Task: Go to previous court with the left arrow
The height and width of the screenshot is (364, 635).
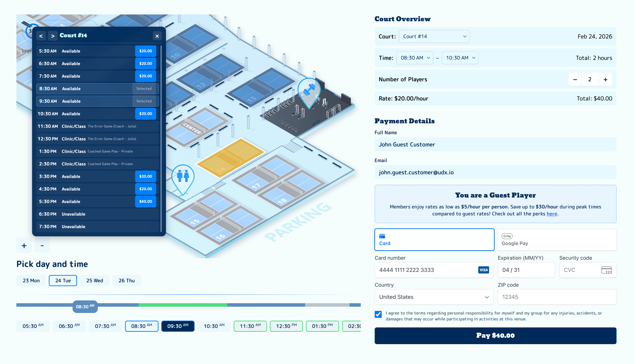Action: coord(41,36)
